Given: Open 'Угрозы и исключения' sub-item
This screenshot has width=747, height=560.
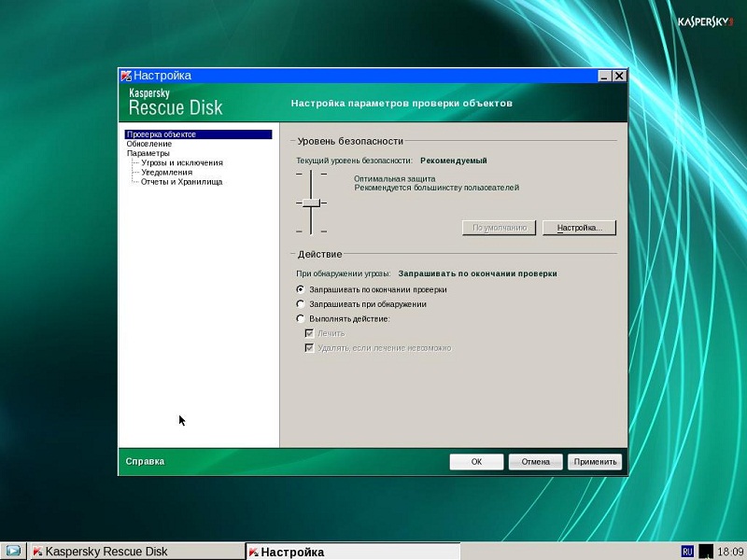Looking at the screenshot, I should 182,162.
